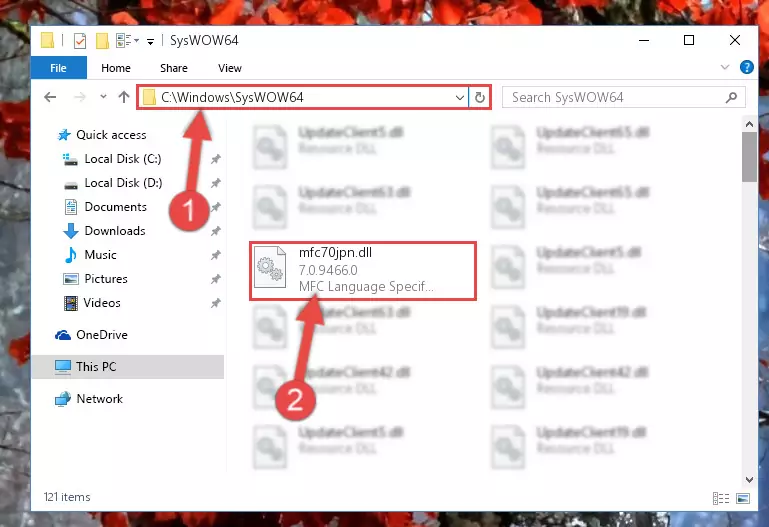Refresh the SysWOW64 folder
The width and height of the screenshot is (769, 527).
click(x=480, y=98)
